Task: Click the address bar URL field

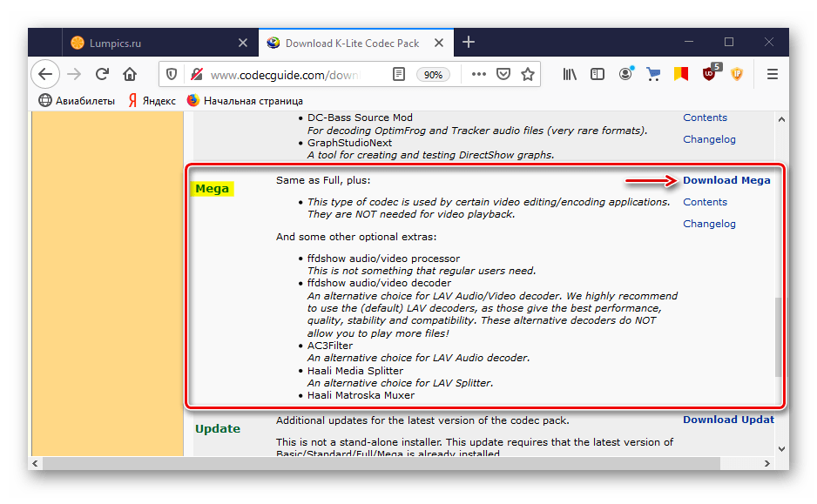Action: pos(287,75)
